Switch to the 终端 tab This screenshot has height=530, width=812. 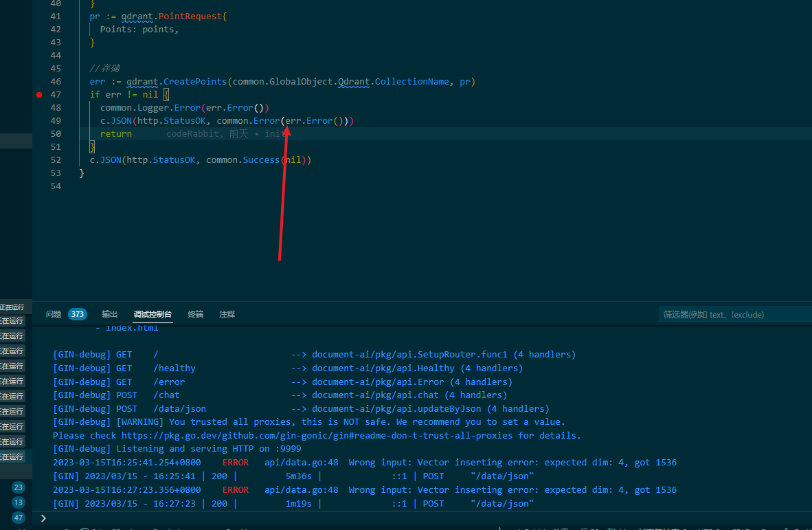(195, 314)
